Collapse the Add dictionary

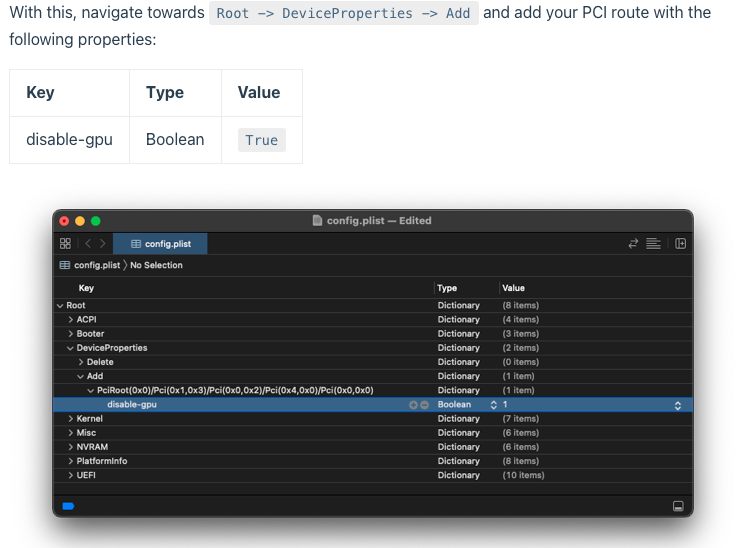[81, 376]
